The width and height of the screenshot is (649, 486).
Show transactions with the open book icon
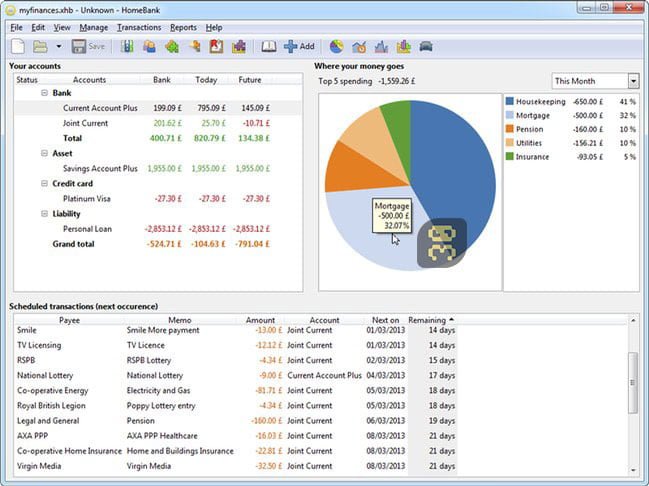pyautogui.click(x=269, y=46)
